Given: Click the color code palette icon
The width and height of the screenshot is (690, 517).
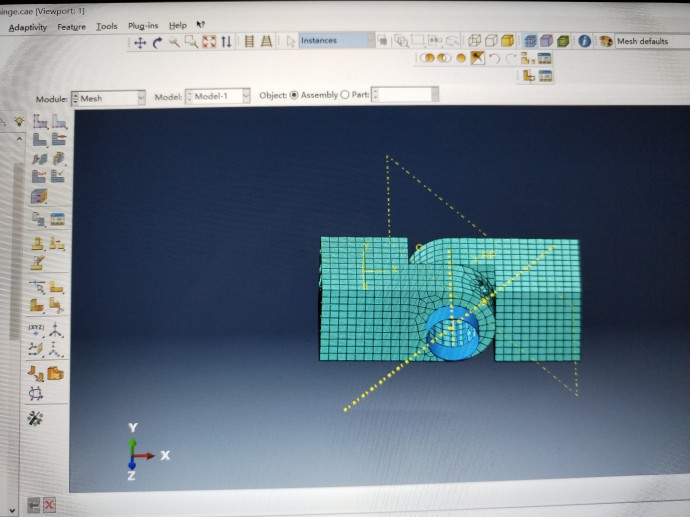Looking at the screenshot, I should coord(606,42).
